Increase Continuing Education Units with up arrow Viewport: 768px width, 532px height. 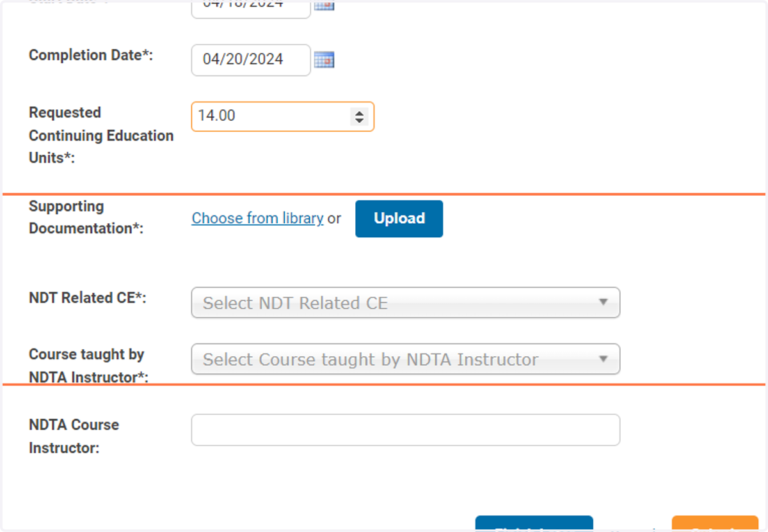pos(359,113)
